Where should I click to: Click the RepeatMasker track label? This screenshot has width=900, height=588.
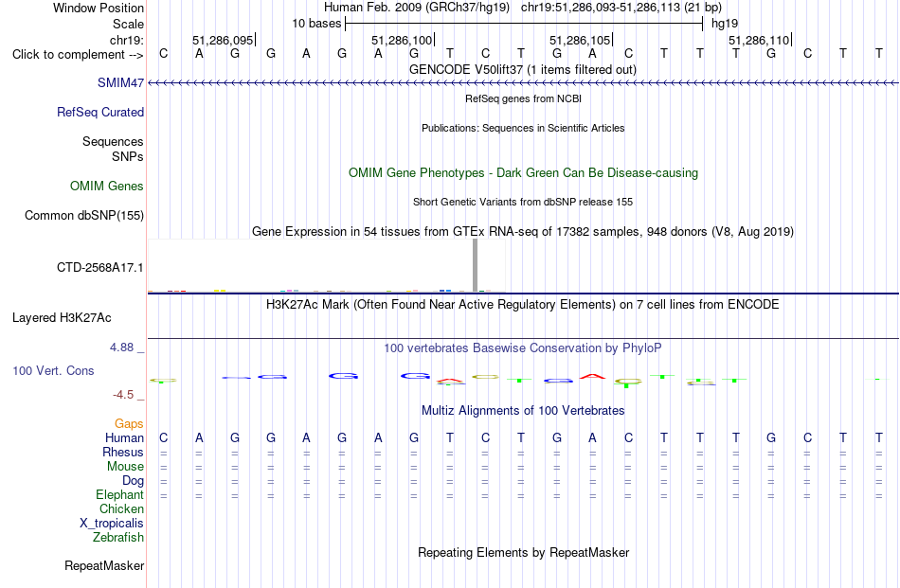coord(104,565)
